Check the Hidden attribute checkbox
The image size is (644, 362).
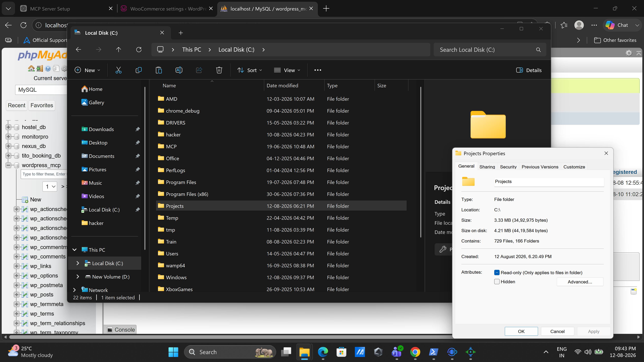pos(497,282)
